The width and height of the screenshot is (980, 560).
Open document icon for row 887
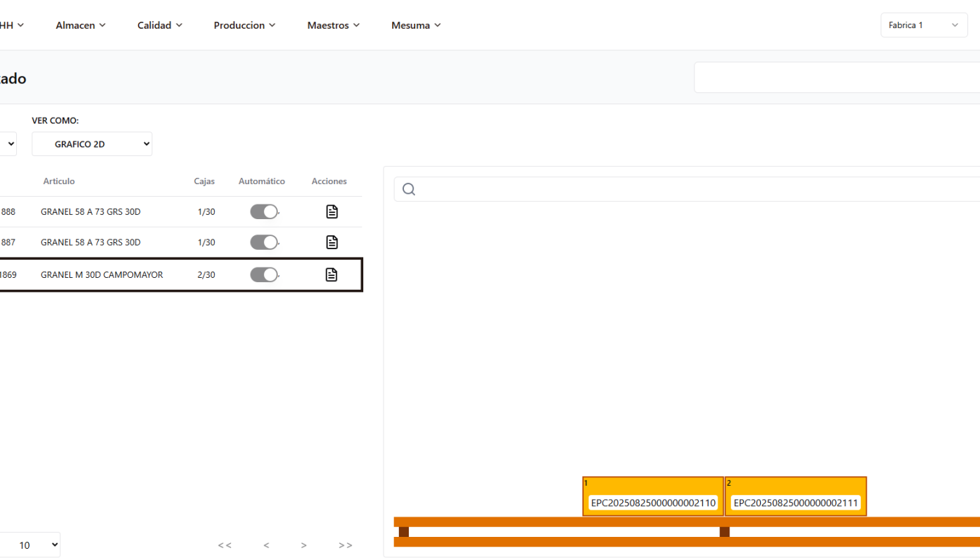click(x=332, y=242)
